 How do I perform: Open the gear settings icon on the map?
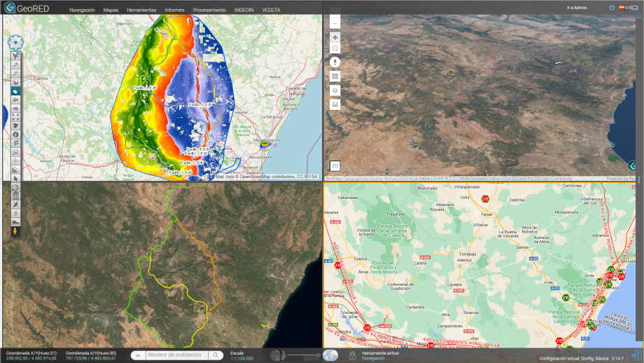click(x=15, y=42)
